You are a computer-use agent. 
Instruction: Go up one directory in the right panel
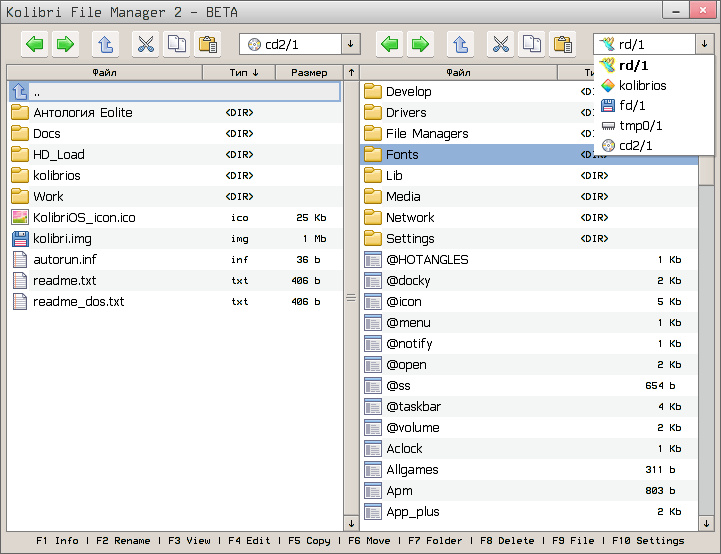[x=459, y=44]
